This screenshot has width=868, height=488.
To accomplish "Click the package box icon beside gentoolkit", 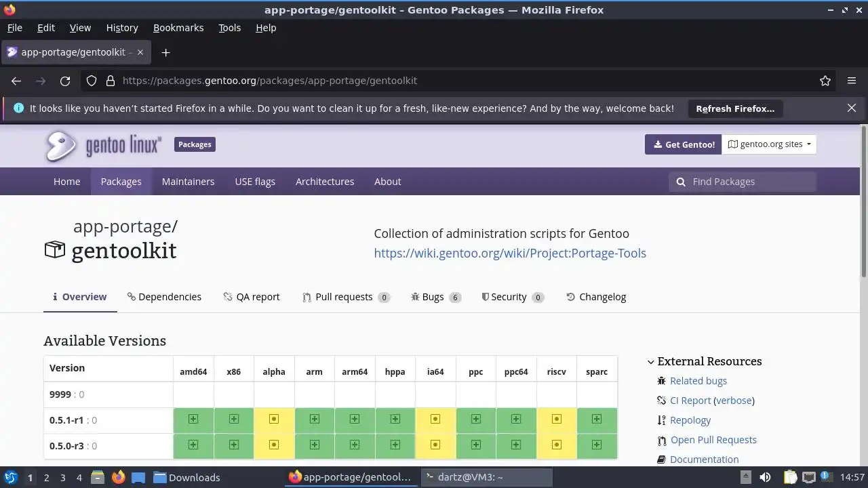I will (x=54, y=250).
